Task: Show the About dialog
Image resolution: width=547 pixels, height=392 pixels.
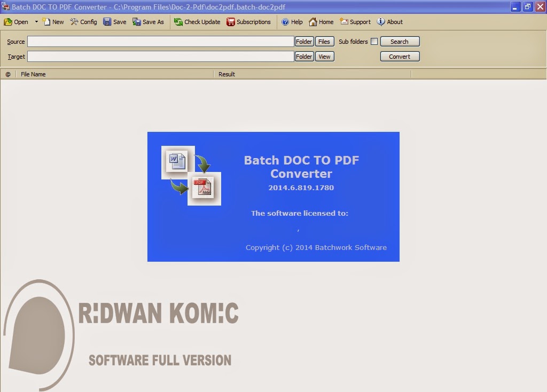Action: pos(389,22)
